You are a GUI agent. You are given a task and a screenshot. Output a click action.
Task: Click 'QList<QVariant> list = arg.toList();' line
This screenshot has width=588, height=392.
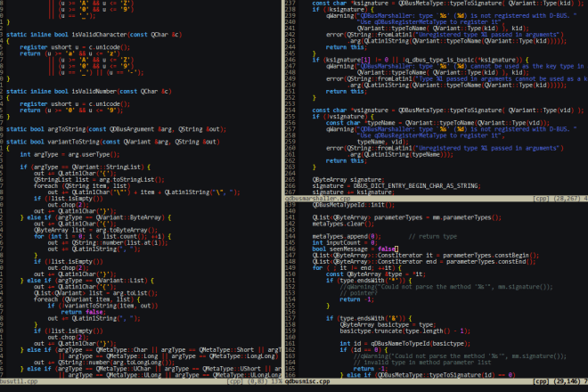click(95, 293)
